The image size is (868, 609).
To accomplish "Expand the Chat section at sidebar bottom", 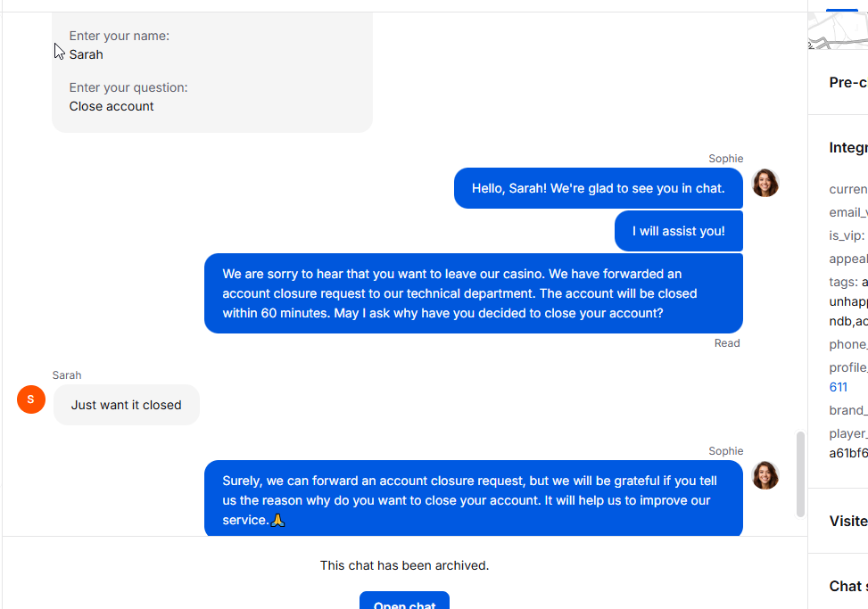I will [847, 586].
